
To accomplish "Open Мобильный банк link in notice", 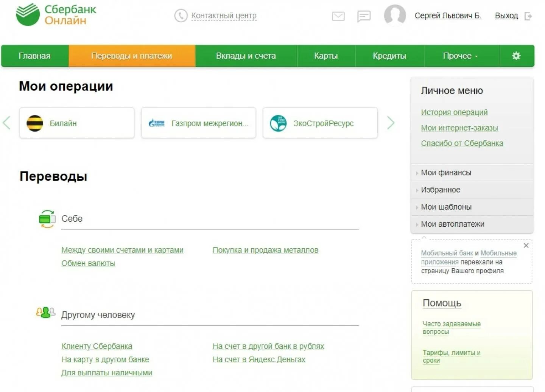I will point(447,253).
